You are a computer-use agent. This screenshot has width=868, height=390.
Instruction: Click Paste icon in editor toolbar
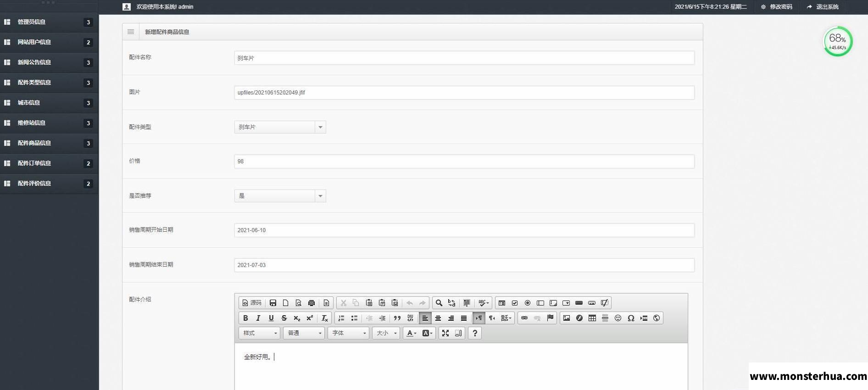(369, 303)
